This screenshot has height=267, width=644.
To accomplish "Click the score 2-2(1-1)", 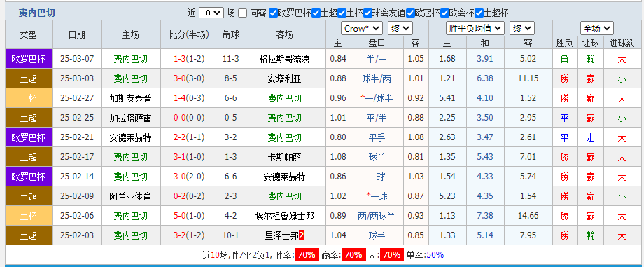I will (x=189, y=137).
